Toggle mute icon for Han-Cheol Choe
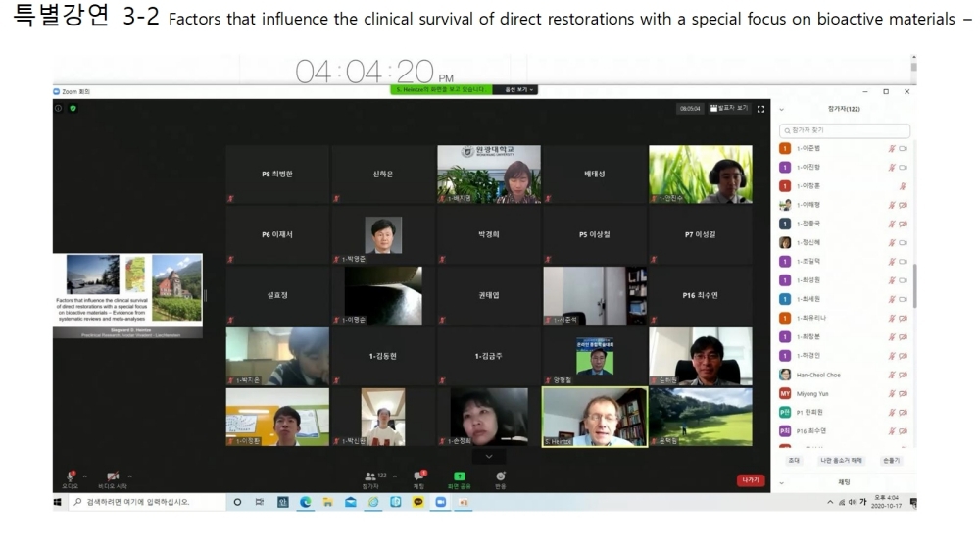 tap(892, 375)
